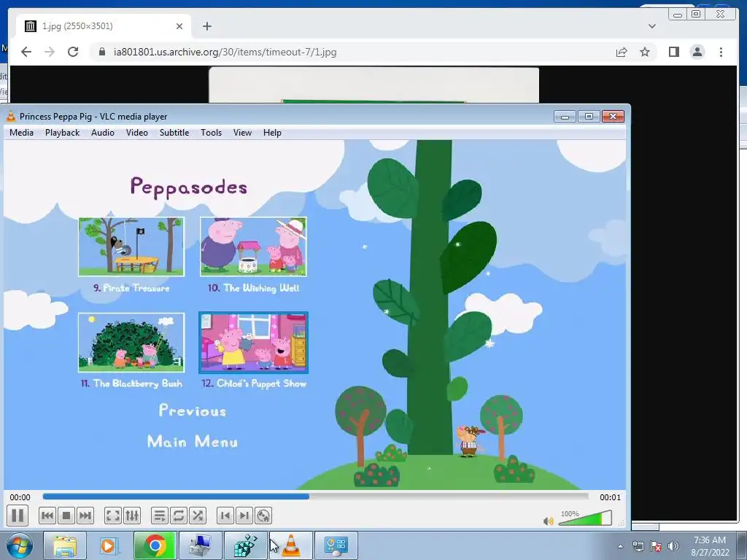Select Pirate Treasure episode thumbnail

coord(131,246)
